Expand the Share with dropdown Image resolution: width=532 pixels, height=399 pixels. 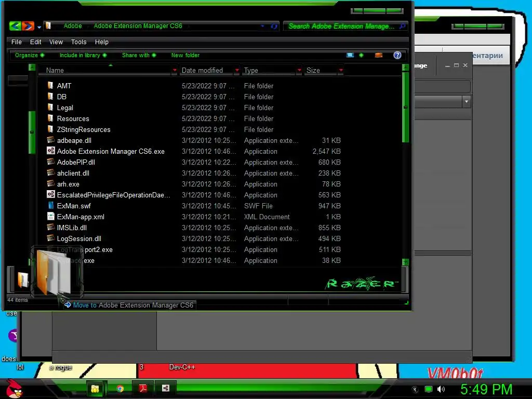coord(139,55)
